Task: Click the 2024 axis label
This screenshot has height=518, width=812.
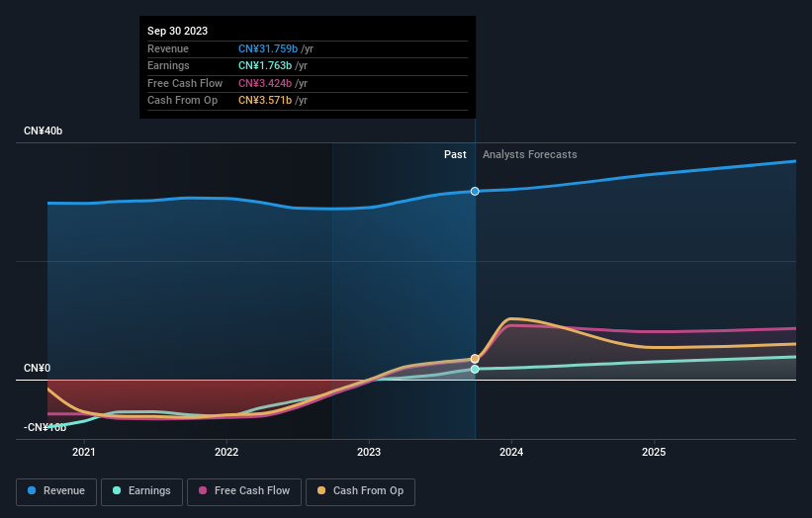Action: point(511,453)
